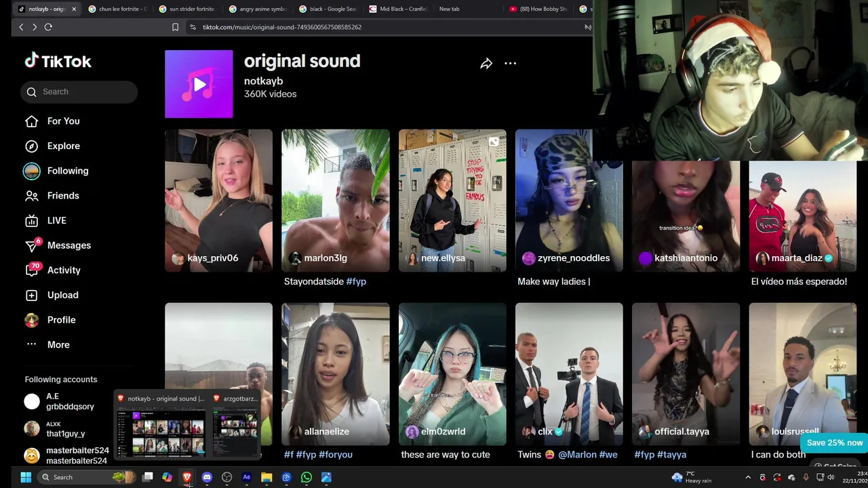Click microphone icon in system tray
Screen dimensions: 868x488
click(806, 478)
